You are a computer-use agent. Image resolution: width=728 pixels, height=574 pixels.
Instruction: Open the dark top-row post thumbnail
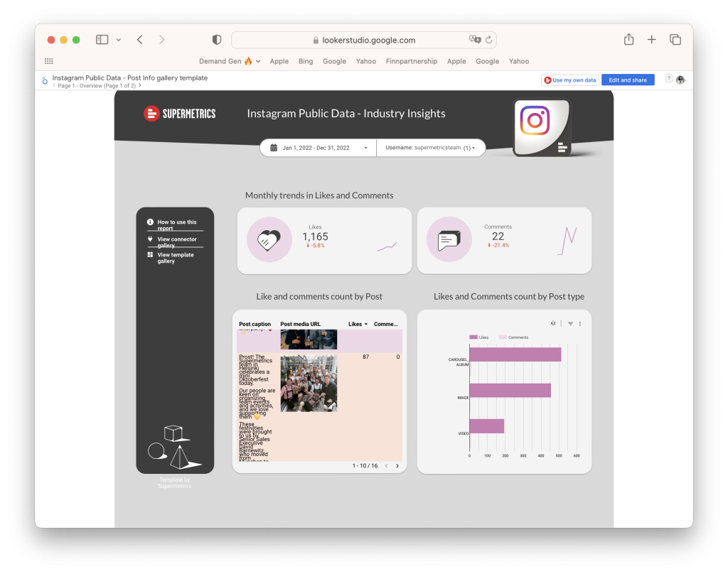(309, 340)
